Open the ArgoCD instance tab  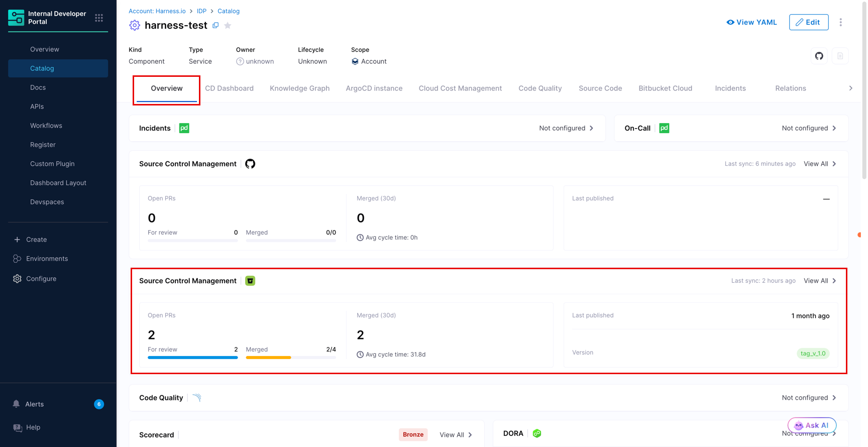(x=374, y=88)
